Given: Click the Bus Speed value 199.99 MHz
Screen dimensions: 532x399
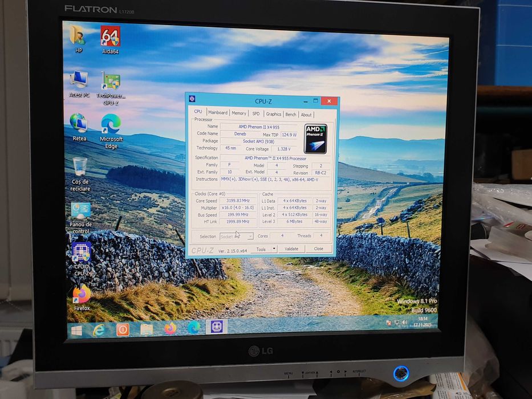Looking at the screenshot, I should tap(238, 214).
